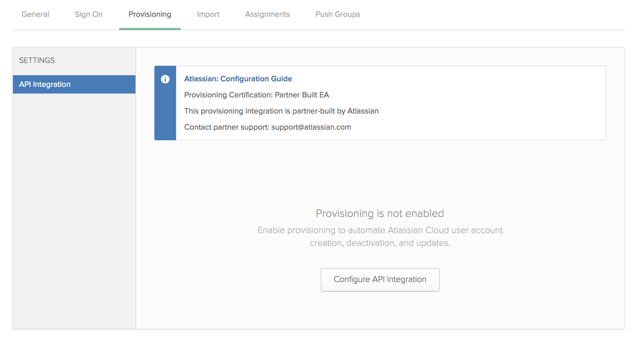Click the 'Enable provisioning to automate' description
This screenshot has height=355, width=644.
(x=380, y=236)
